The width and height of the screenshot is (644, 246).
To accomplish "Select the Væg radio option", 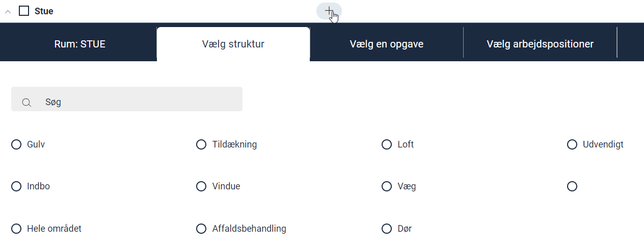I will (x=387, y=186).
